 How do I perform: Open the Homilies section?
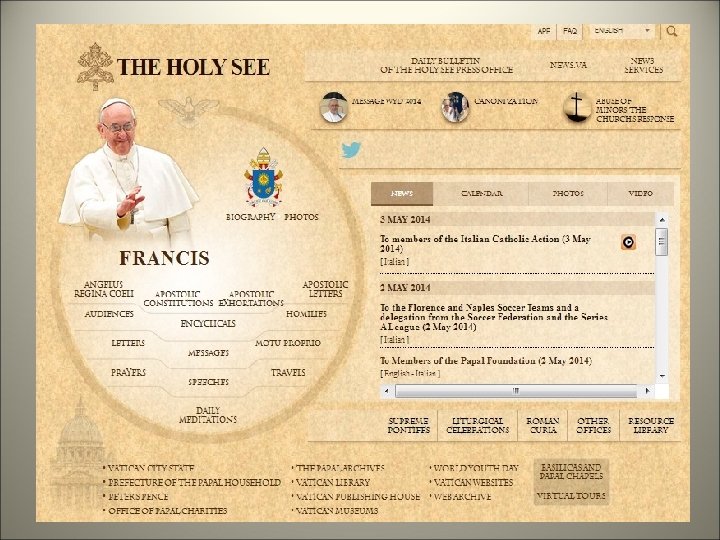tap(306, 314)
